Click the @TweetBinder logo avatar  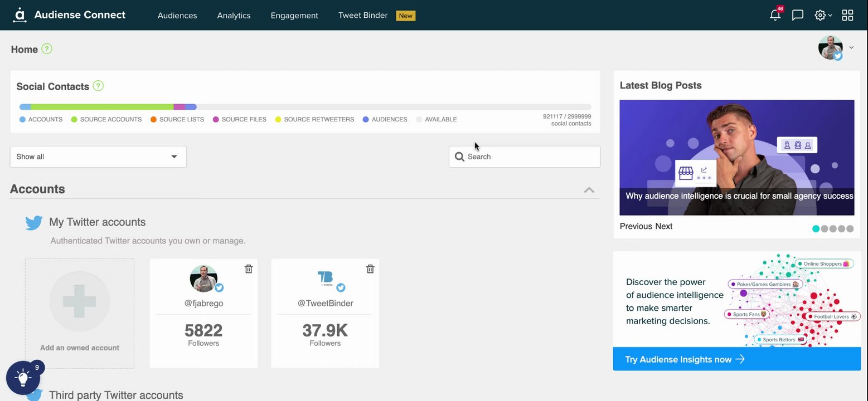click(x=325, y=278)
